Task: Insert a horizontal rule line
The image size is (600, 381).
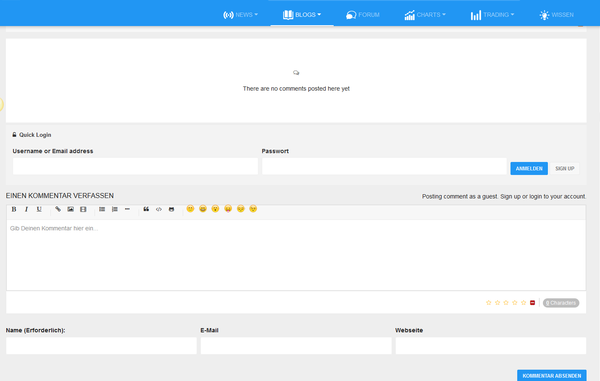Action: tap(127, 209)
